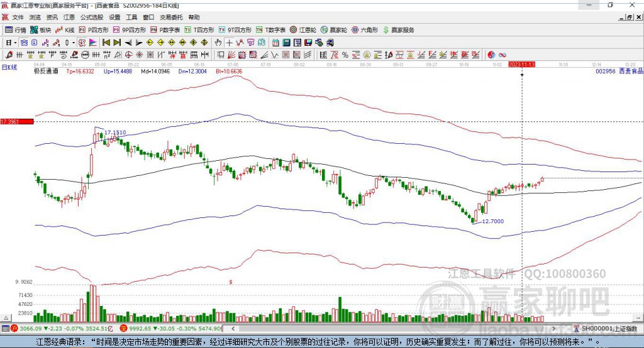This screenshot has width=644, height=348.
Task: Open the 工具 menu
Action: point(131,17)
